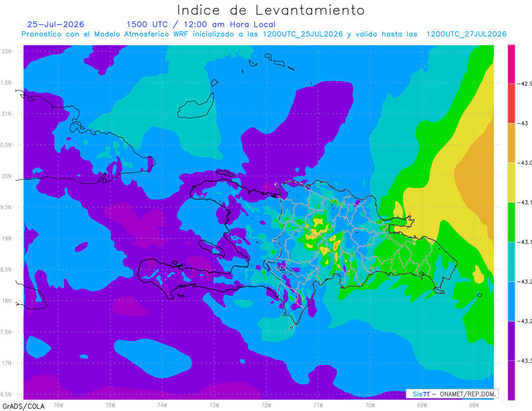The image size is (532, 411).
Task: Click the light blue swatch in the legend
Action: click(511, 301)
